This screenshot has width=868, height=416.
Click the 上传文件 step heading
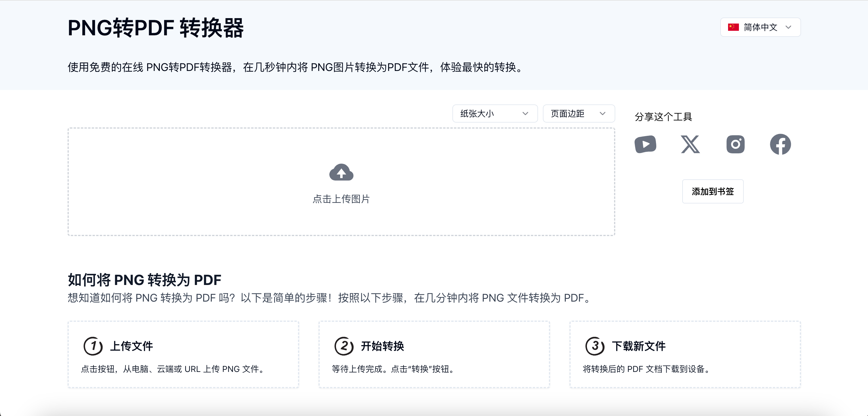[131, 346]
